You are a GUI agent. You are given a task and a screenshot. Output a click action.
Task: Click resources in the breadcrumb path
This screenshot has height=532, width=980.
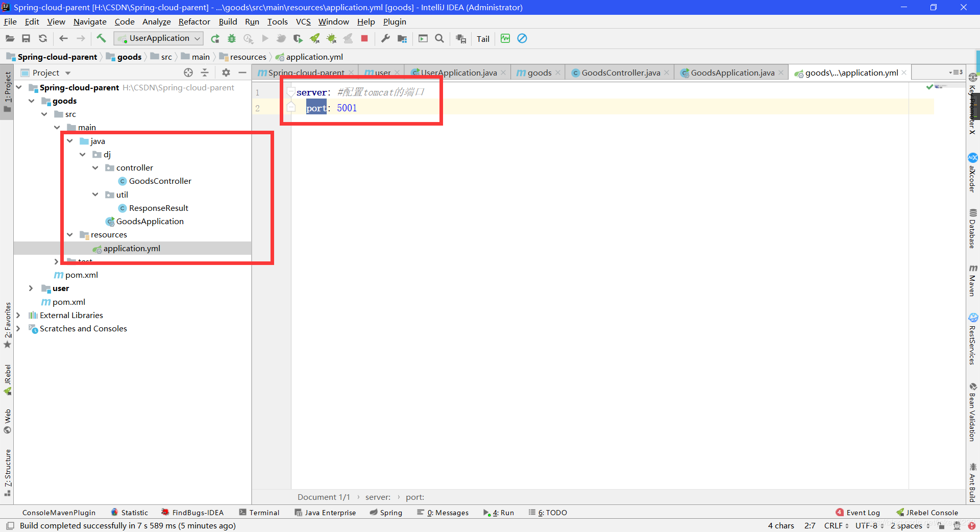tap(248, 57)
